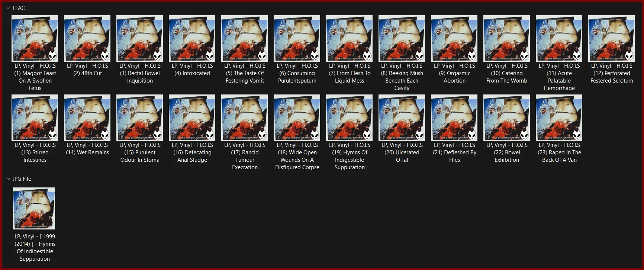Image resolution: width=644 pixels, height=270 pixels.
Task: Collapse the FLAC group
Action: click(x=8, y=8)
